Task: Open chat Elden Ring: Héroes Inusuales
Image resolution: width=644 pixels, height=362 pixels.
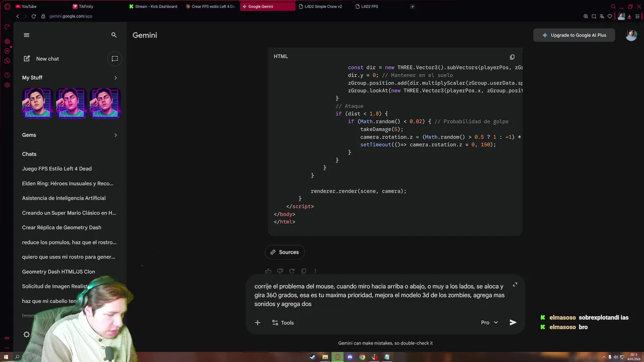Action: click(67, 184)
